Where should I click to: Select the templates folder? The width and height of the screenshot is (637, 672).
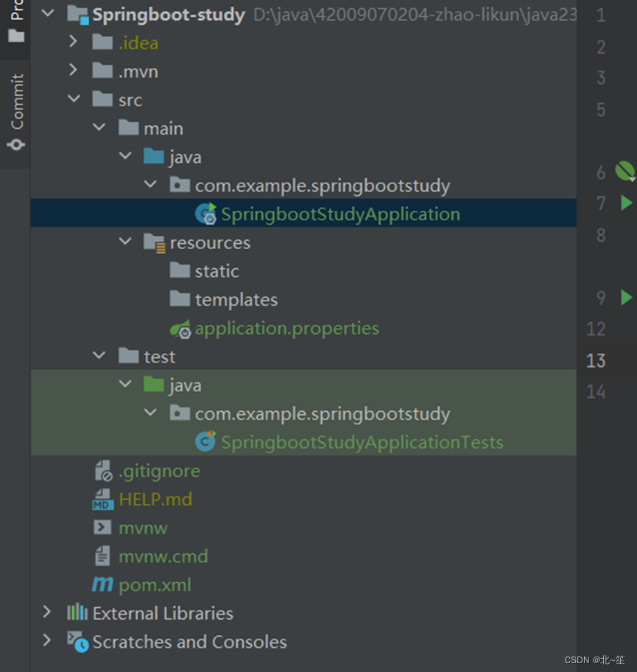236,300
